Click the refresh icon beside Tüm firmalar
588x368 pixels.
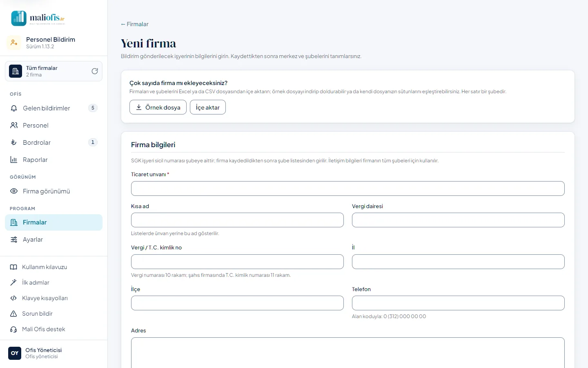pyautogui.click(x=95, y=71)
